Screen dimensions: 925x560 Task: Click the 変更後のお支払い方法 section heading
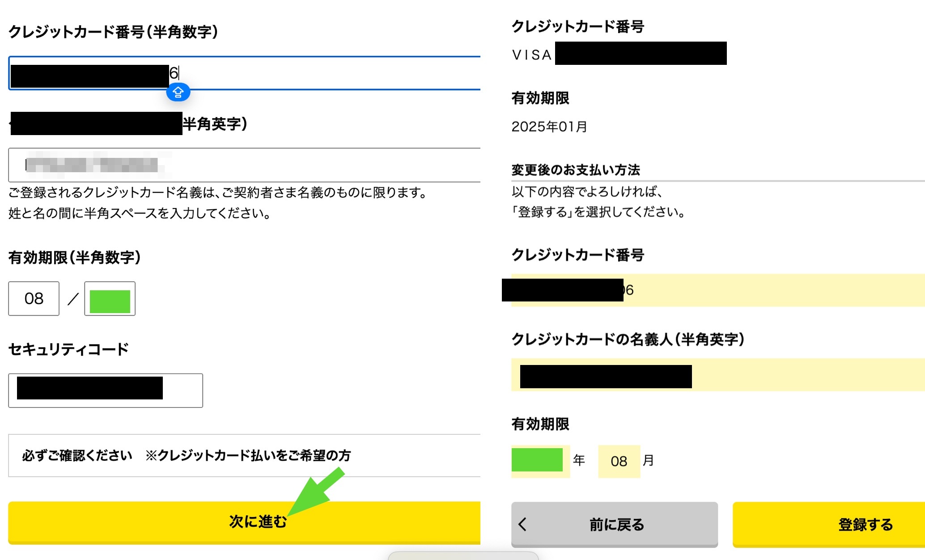[x=576, y=170]
